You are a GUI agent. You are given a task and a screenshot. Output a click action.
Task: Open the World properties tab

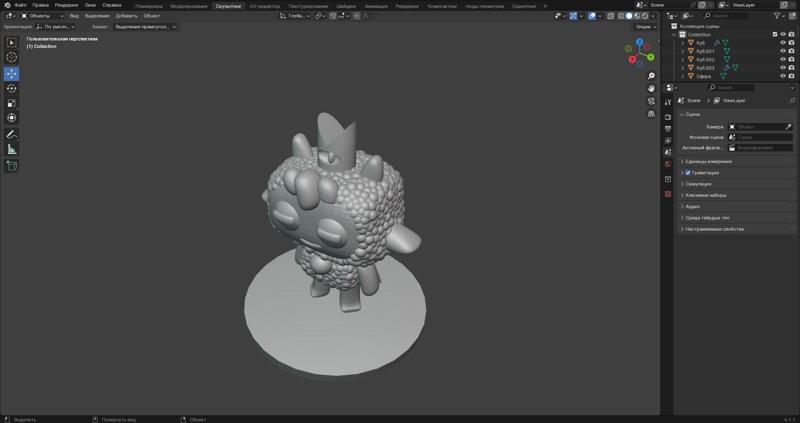tap(668, 164)
